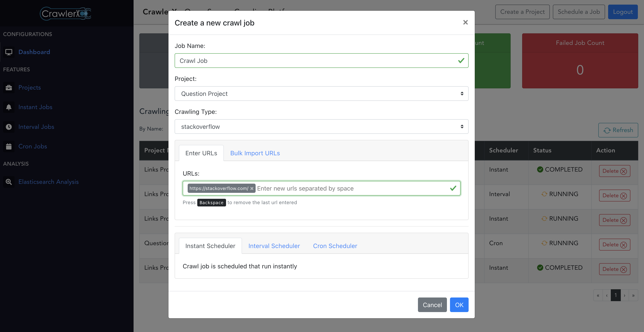Click the Cron Scheduler tab option

(335, 245)
